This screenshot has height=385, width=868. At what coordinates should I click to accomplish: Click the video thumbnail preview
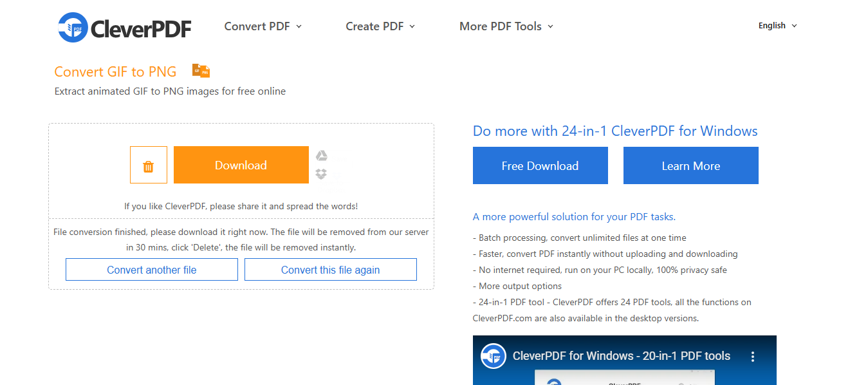coord(625,361)
